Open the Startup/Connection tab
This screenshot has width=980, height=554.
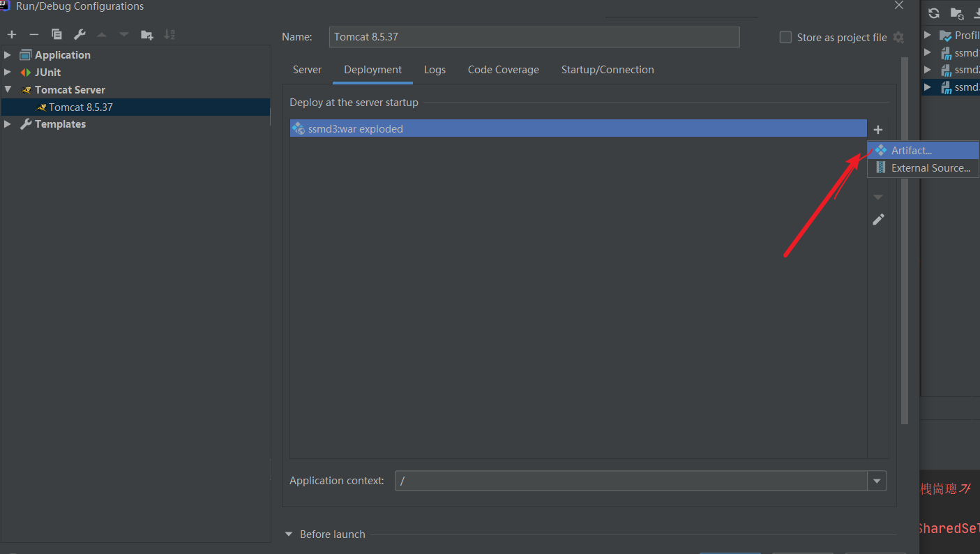point(608,70)
